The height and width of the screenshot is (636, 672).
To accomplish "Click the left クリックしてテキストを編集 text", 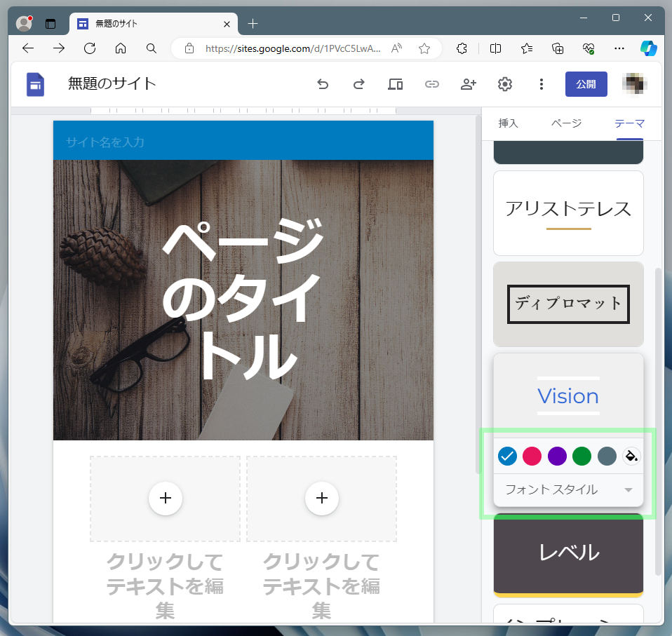I will [x=165, y=586].
